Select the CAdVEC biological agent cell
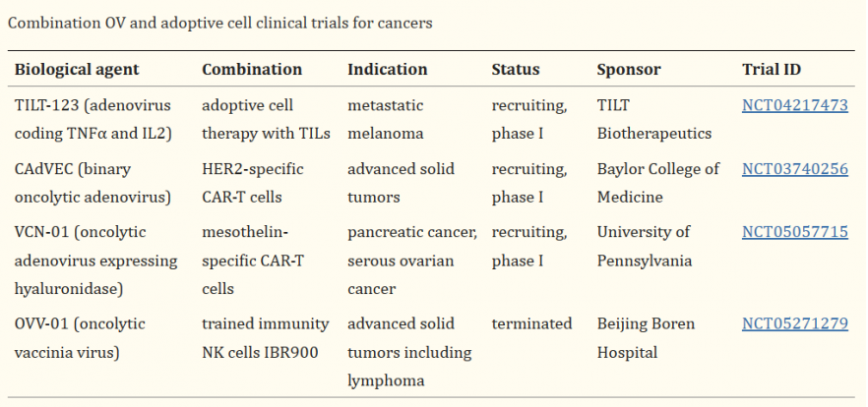The image size is (868, 407). pyautogui.click(x=93, y=183)
